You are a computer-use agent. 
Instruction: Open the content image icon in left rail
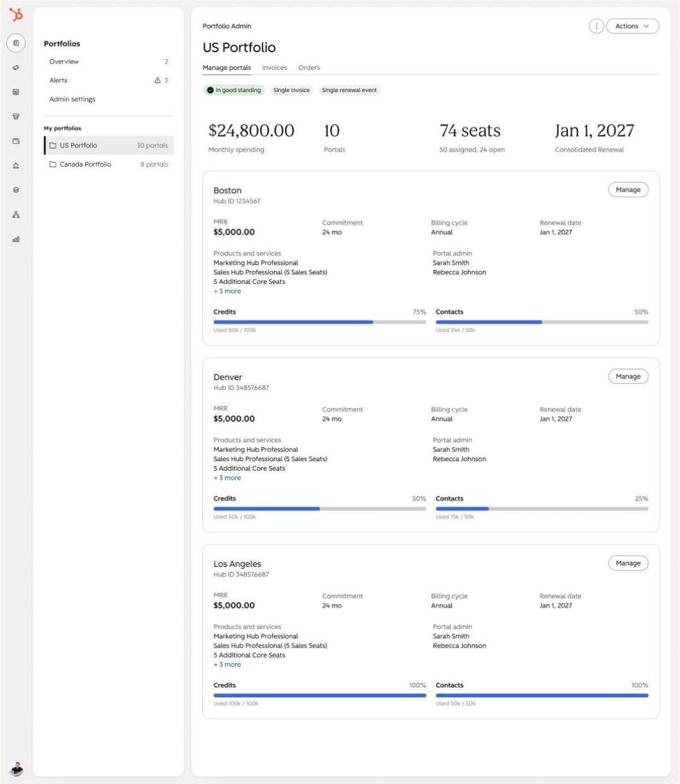[16, 92]
